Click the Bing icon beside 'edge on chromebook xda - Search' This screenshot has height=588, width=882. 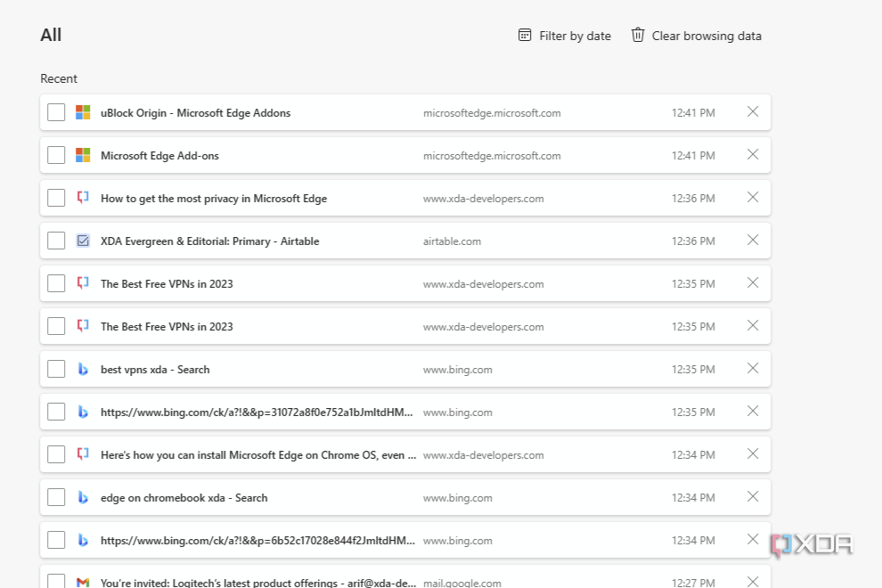(82, 497)
